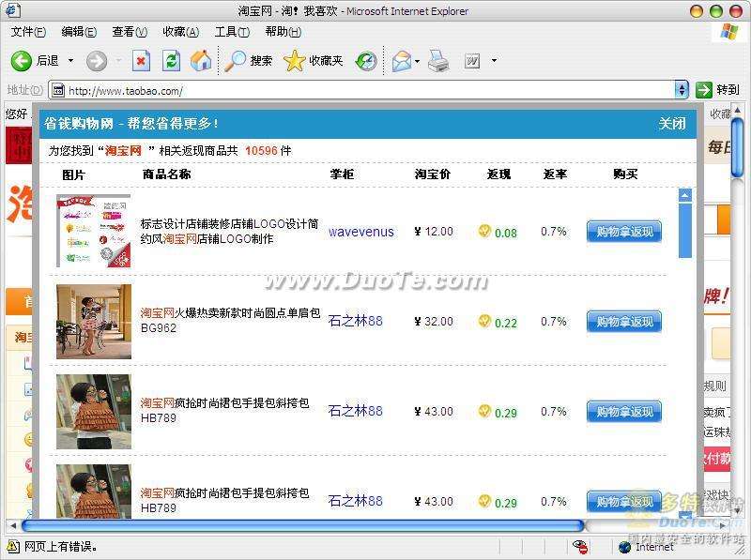The height and width of the screenshot is (560, 751).
Task: Click the Internet zone globe icon
Action: [x=624, y=547]
